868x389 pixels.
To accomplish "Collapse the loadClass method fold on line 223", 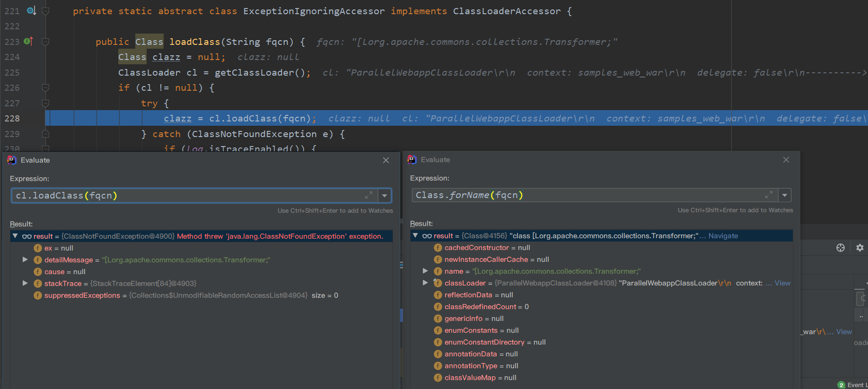I will click(x=45, y=42).
